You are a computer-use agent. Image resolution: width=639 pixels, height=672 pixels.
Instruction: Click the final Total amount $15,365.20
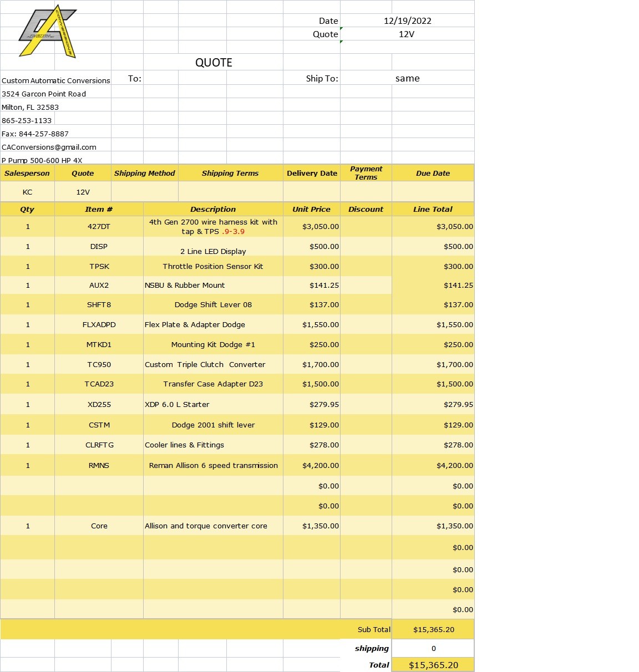(433, 665)
